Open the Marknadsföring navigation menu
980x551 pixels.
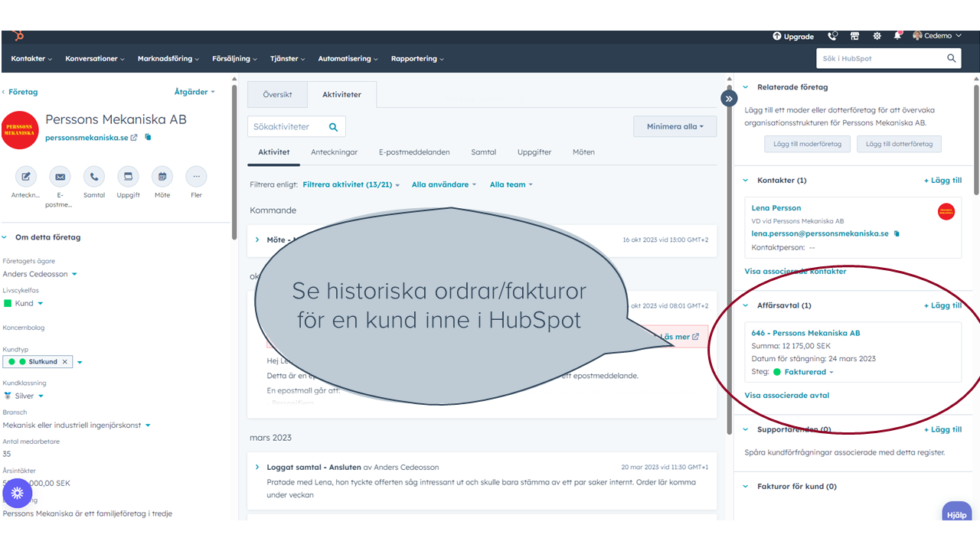pyautogui.click(x=168, y=59)
